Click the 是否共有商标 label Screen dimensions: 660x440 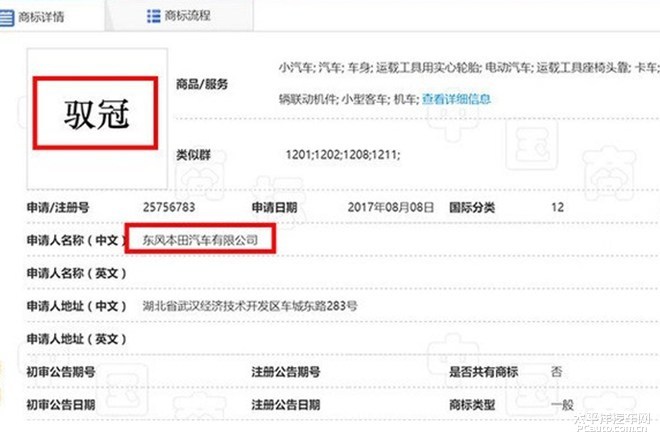pos(484,372)
